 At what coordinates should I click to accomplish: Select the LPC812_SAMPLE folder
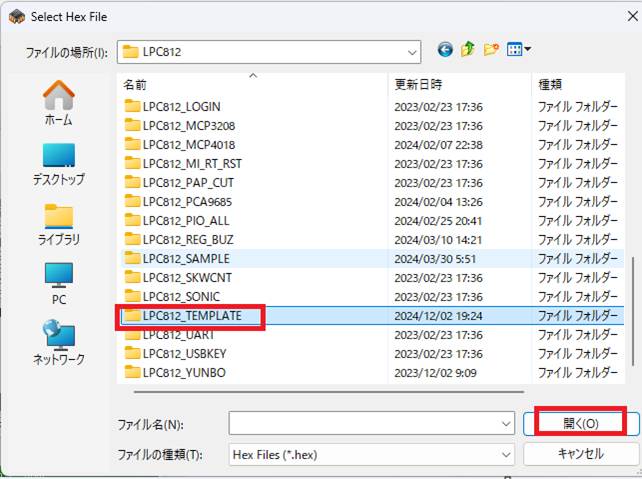pyautogui.click(x=186, y=258)
